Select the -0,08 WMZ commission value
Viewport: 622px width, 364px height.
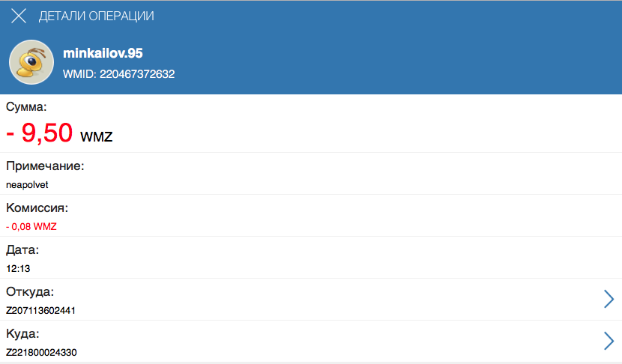tap(31, 227)
